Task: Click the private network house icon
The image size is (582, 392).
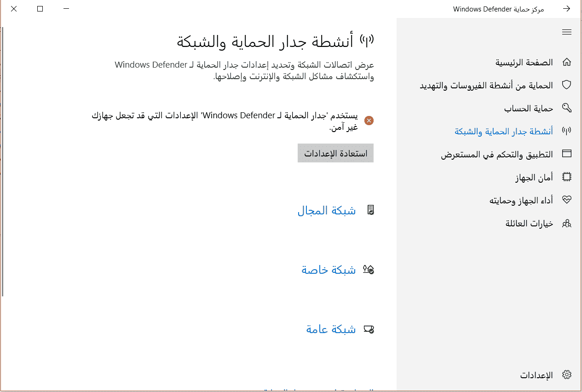Action: (x=369, y=270)
